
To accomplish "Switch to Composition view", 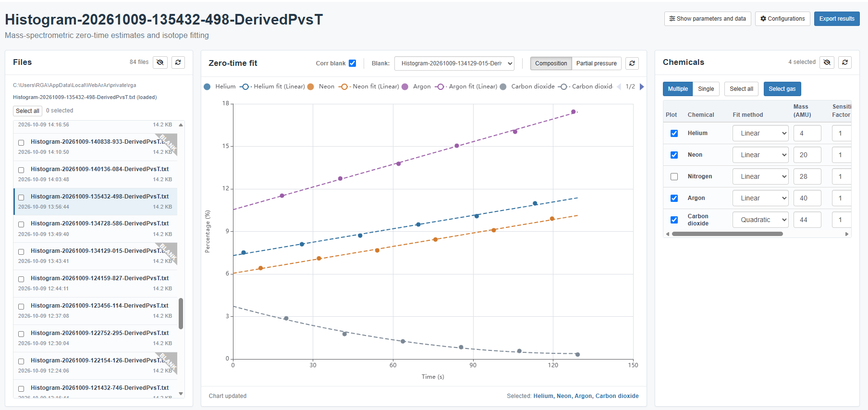I will tap(551, 63).
